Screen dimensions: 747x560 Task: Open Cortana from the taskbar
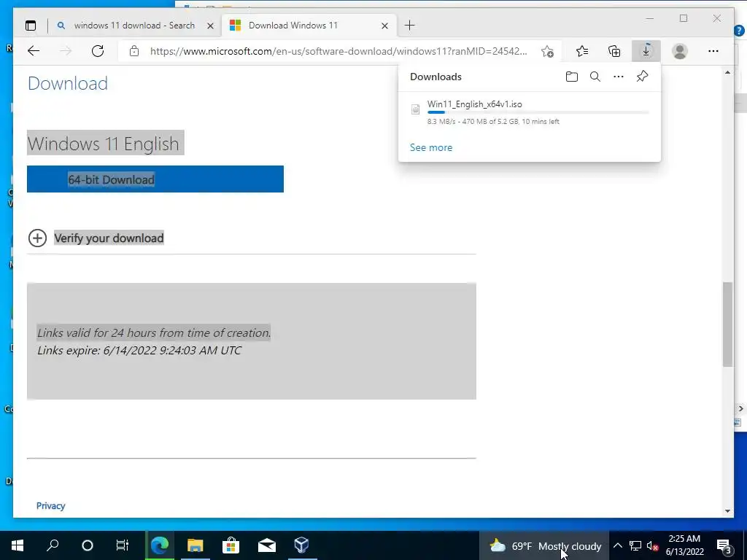pyautogui.click(x=88, y=545)
